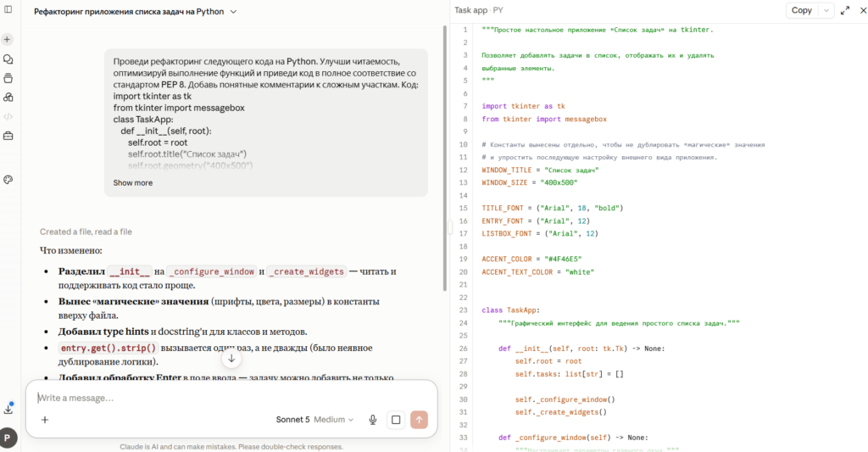The height and width of the screenshot is (452, 868).
Task: Send message with arrow button
Action: click(x=419, y=420)
